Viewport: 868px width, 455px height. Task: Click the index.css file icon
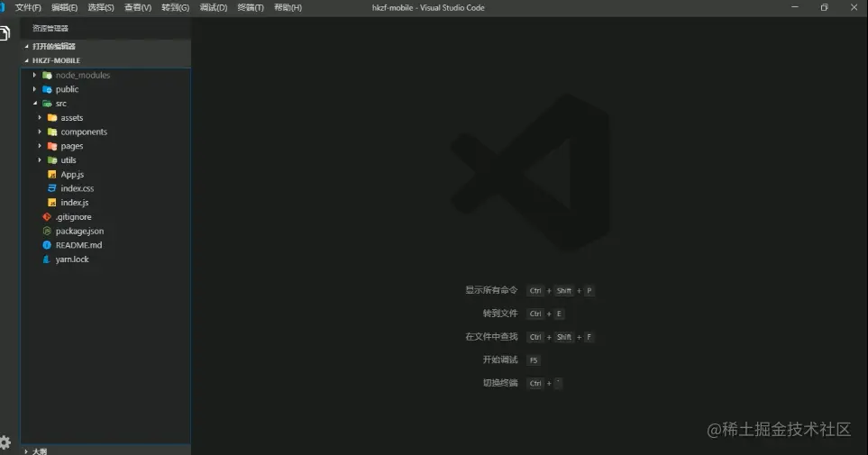[52, 188]
